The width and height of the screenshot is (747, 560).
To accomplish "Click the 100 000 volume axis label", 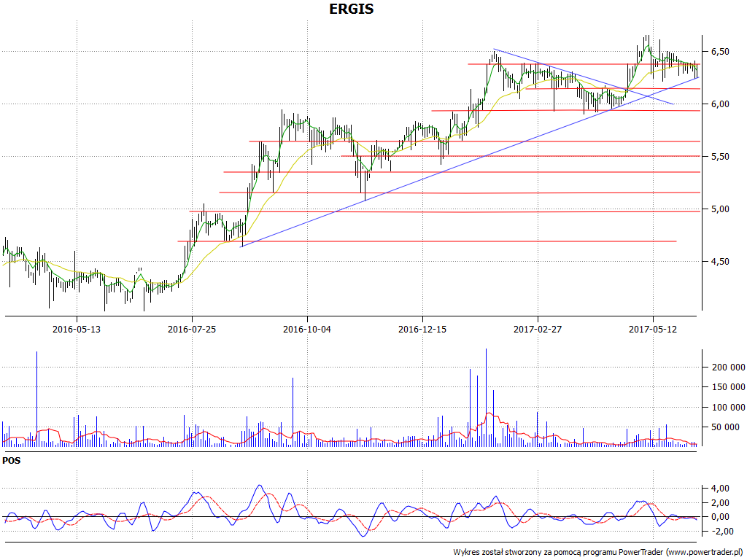I will click(728, 407).
